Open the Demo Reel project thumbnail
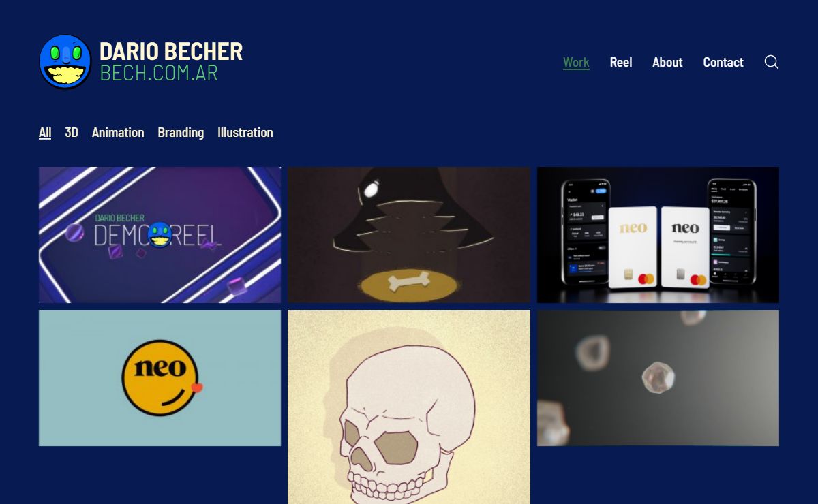818x504 pixels. [x=160, y=235]
